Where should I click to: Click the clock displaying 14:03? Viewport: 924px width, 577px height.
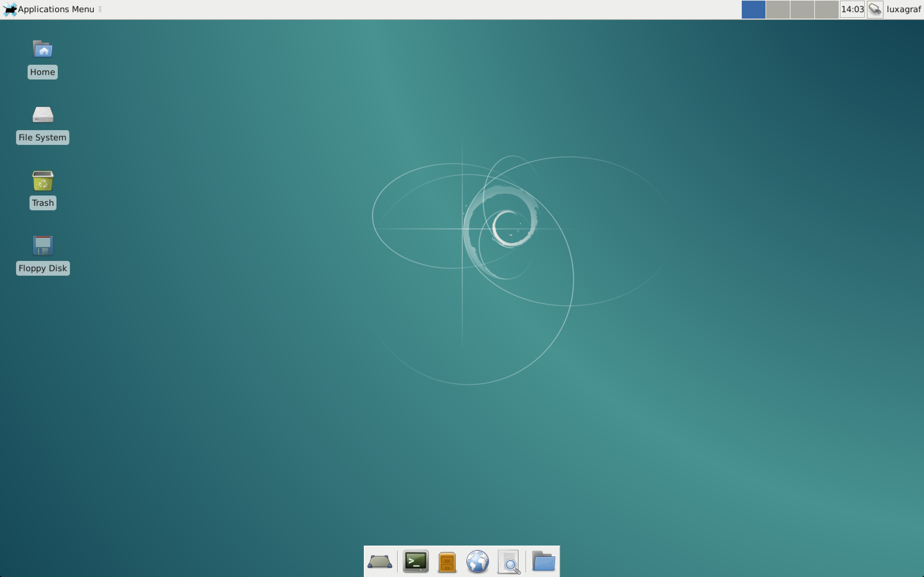pyautogui.click(x=852, y=9)
